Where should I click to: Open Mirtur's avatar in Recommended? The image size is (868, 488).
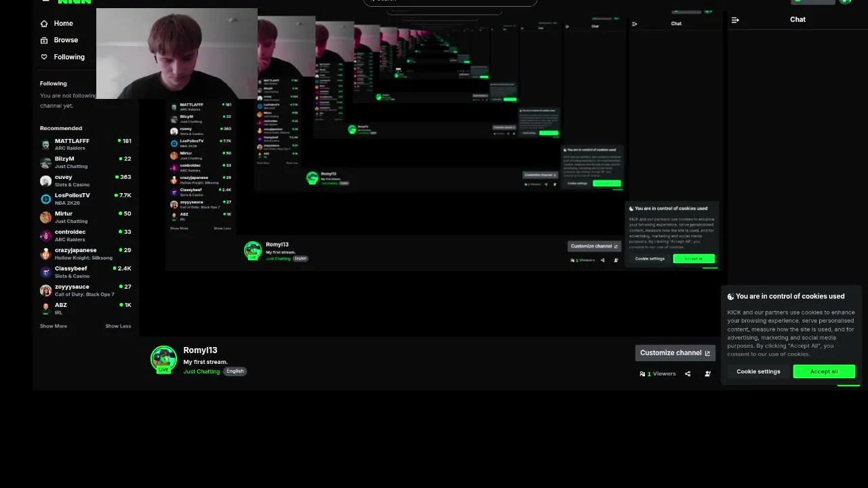[x=45, y=218]
